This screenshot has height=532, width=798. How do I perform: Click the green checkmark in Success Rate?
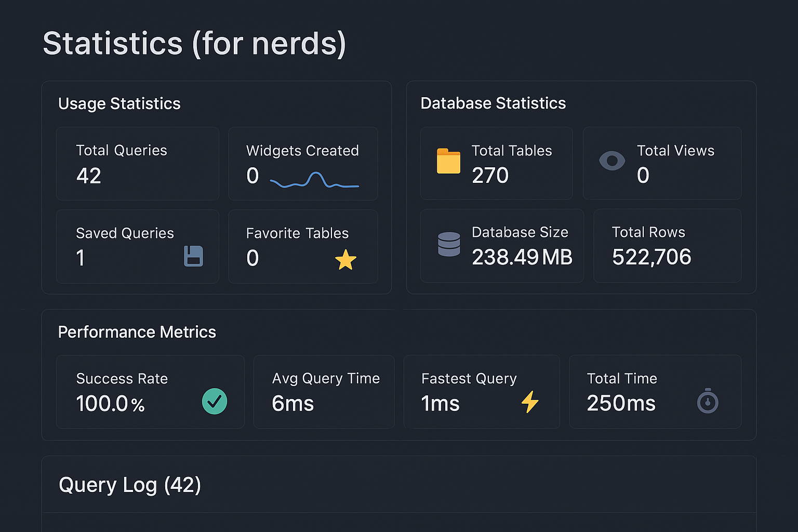pos(215,401)
